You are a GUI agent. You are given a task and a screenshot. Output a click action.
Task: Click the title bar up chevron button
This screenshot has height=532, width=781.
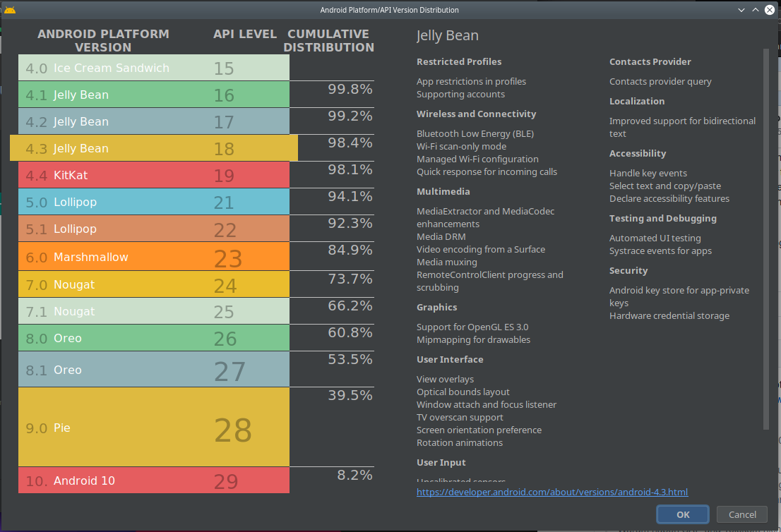click(755, 10)
